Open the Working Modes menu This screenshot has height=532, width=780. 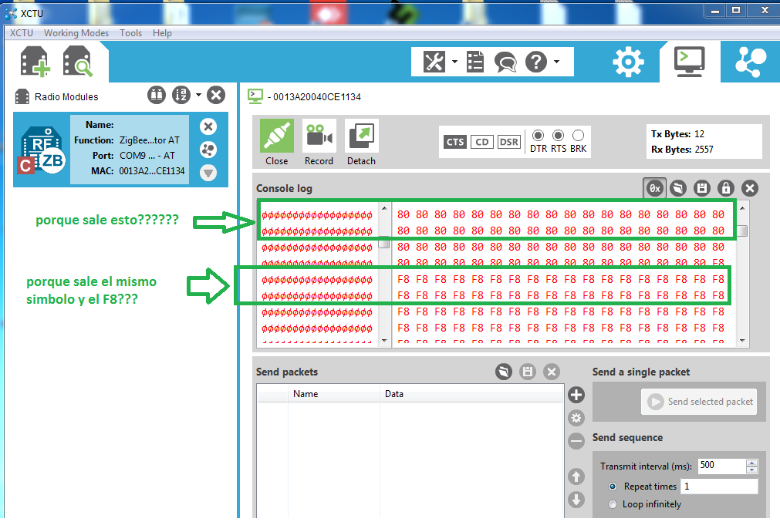[76, 33]
